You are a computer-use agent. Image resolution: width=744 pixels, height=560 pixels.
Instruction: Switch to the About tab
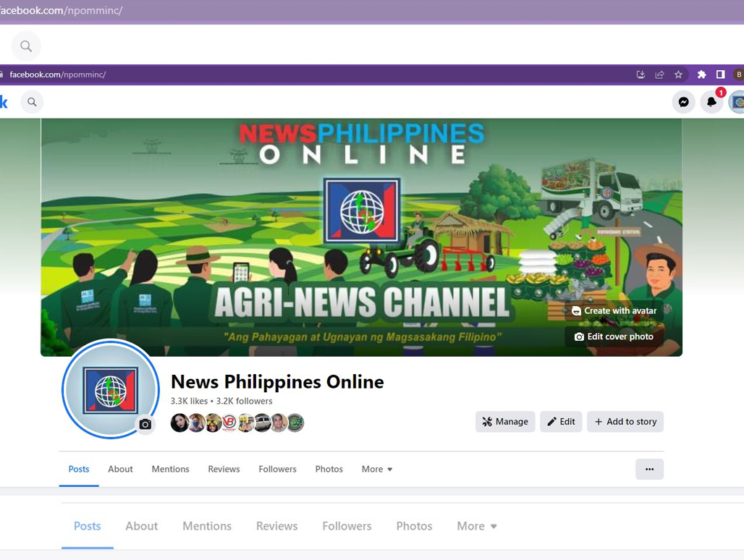(x=120, y=469)
